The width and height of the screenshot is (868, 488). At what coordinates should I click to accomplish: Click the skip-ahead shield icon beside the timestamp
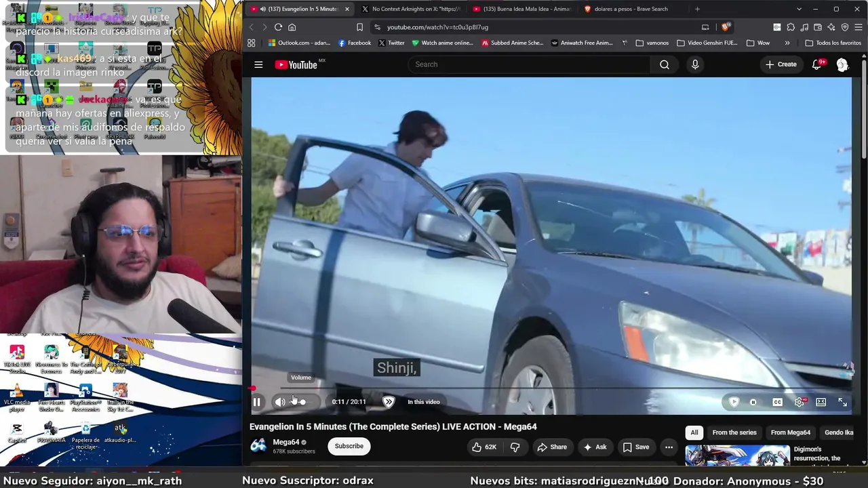tap(389, 402)
